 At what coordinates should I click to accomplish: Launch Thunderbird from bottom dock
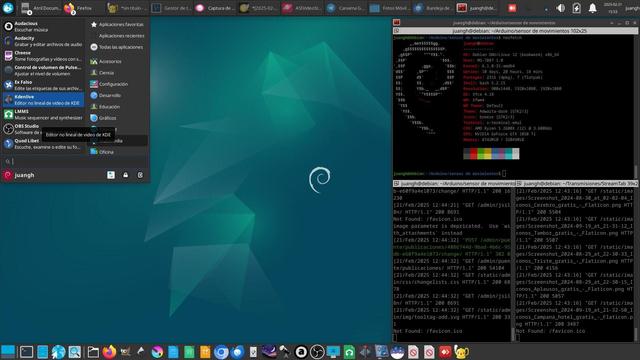click(237, 352)
